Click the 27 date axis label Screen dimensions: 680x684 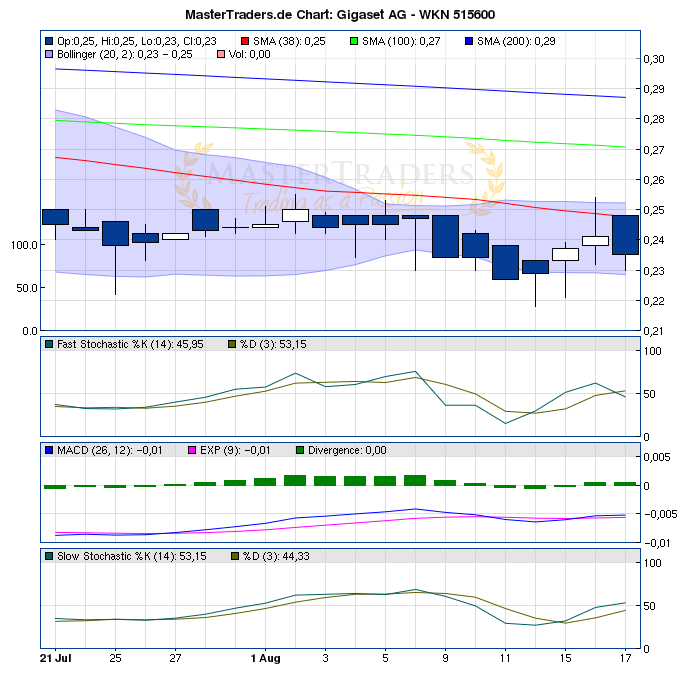point(175,658)
